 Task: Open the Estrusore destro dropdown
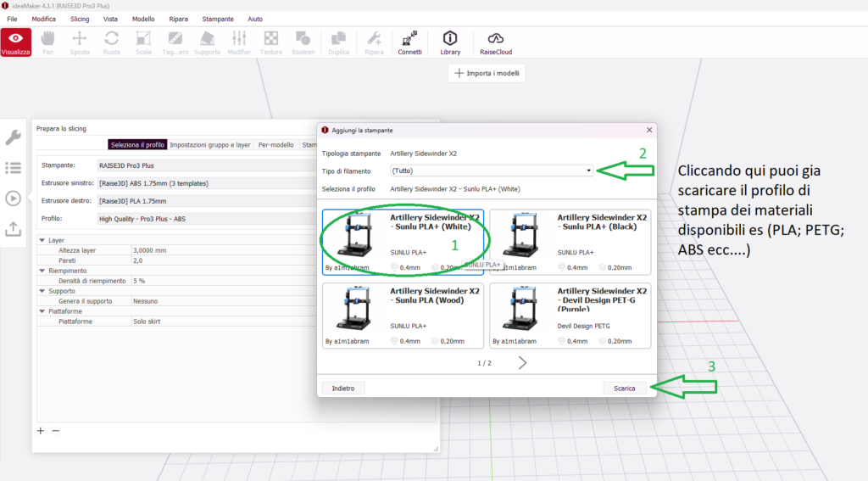click(x=208, y=201)
